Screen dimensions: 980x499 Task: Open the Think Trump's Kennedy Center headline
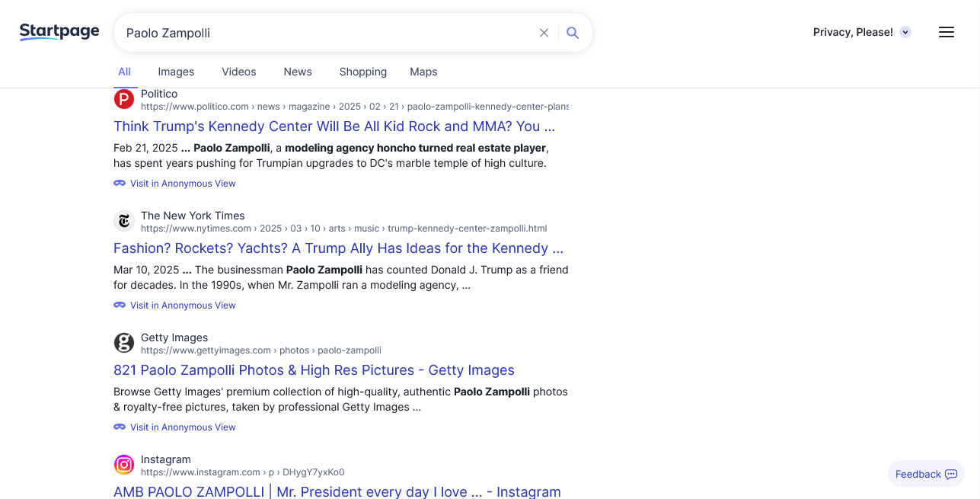334,126
